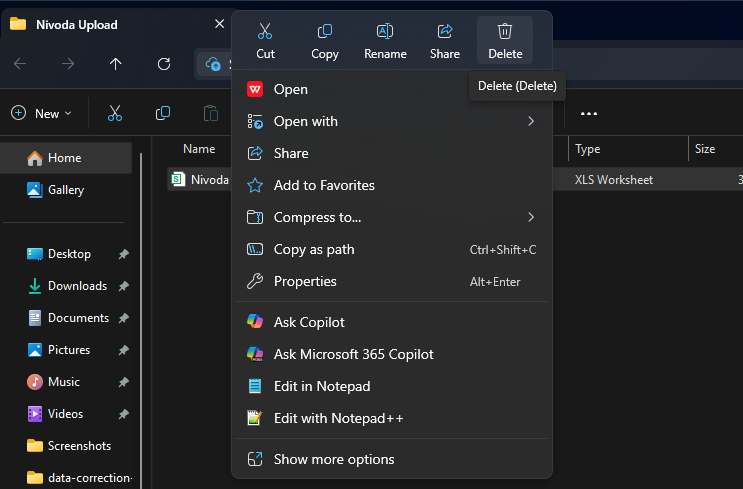Open Home in the sidebar
This screenshot has width=743, height=489.
click(66, 158)
